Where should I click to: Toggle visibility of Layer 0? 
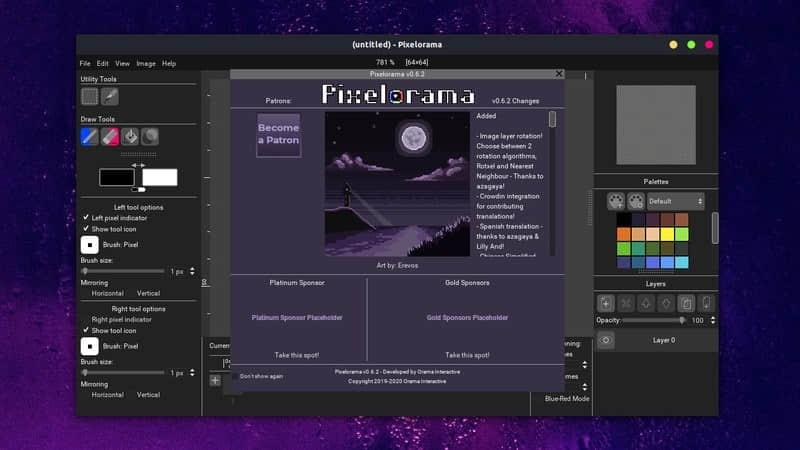click(x=606, y=340)
